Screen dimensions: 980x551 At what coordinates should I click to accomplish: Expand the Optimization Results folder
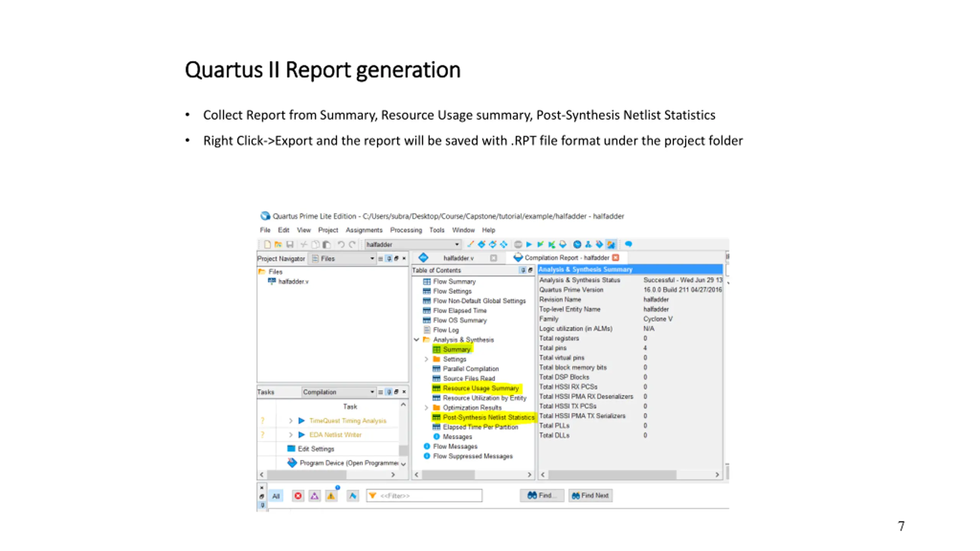pos(426,408)
